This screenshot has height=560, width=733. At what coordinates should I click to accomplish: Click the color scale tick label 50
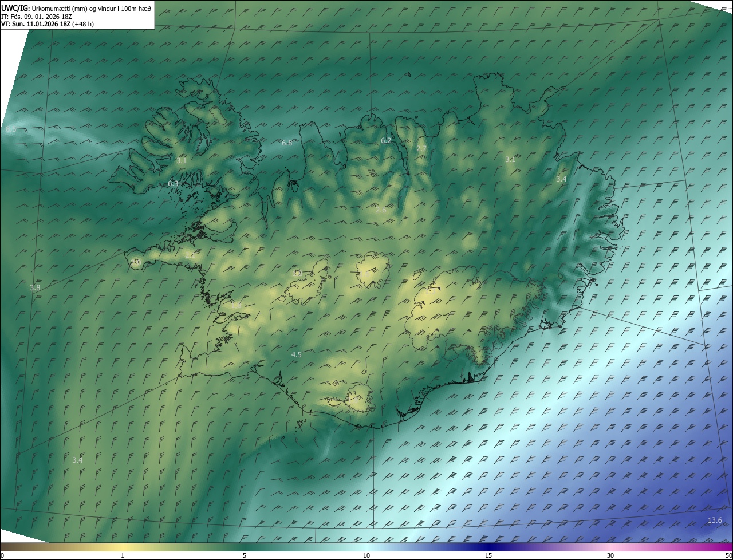(728, 555)
